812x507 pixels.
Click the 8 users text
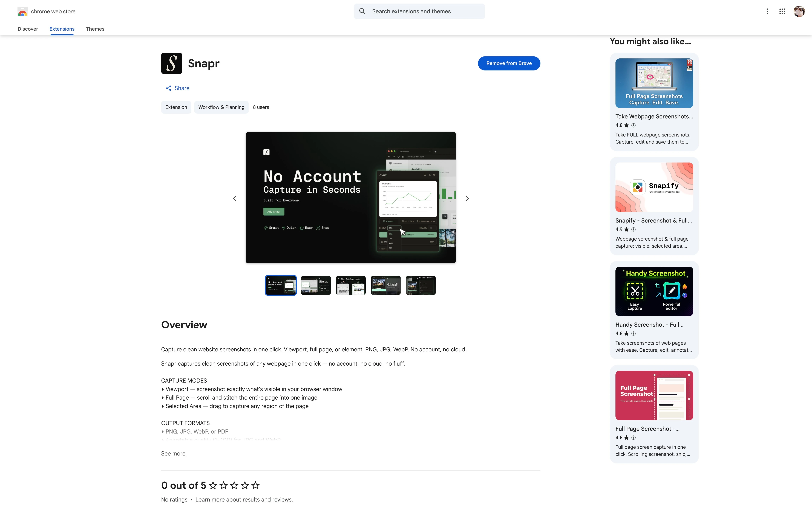pos(261,107)
